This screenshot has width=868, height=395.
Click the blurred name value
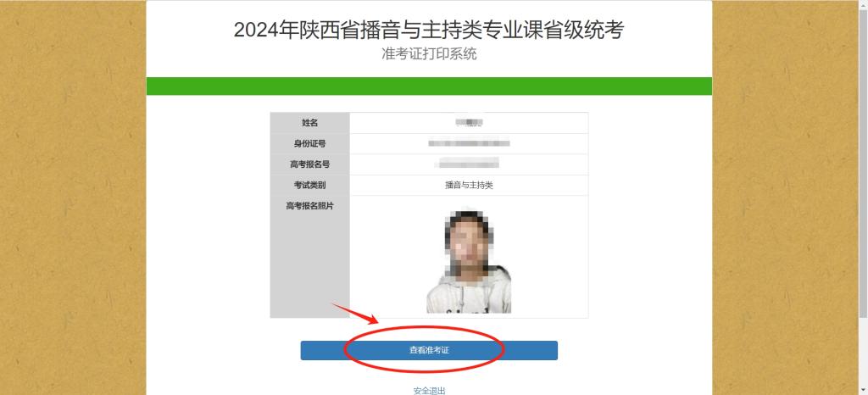click(469, 122)
